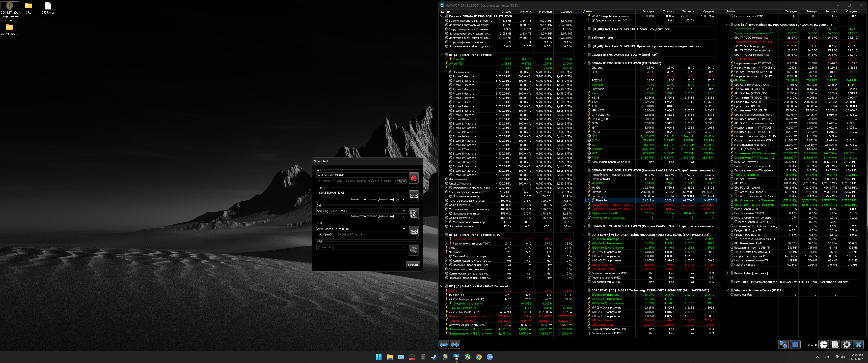The height and width of the screenshot is (363, 868).
Task: Select the SSE radio option for CPU test
Action: [x=337, y=181]
